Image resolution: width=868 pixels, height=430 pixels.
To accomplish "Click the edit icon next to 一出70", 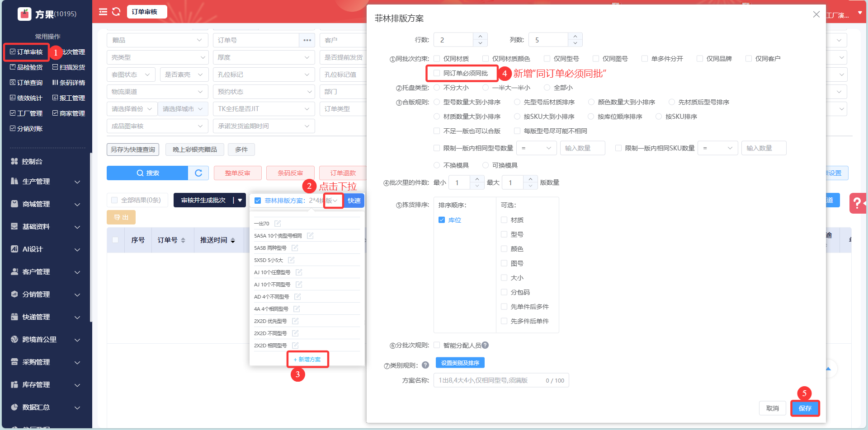I will click(278, 224).
